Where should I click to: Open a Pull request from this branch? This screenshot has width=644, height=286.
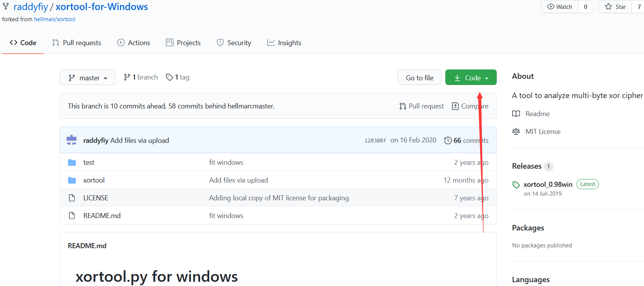coord(421,106)
